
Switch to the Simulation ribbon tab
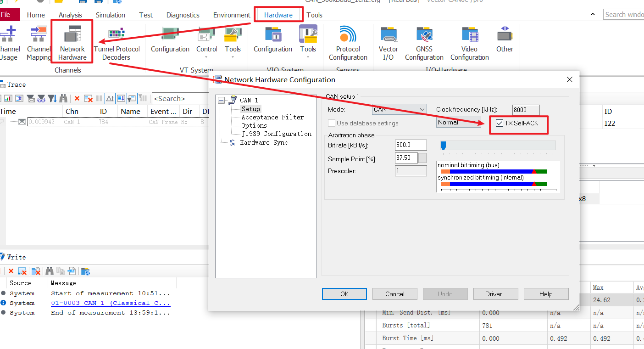111,15
